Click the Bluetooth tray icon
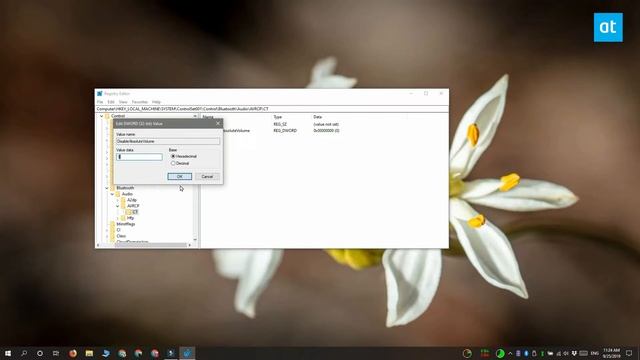This screenshot has width=640, height=360. 526,353
